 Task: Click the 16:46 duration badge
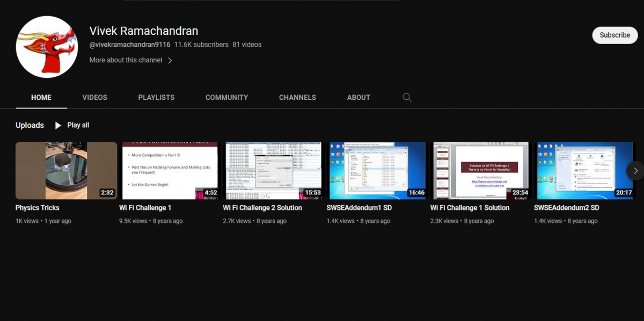416,193
